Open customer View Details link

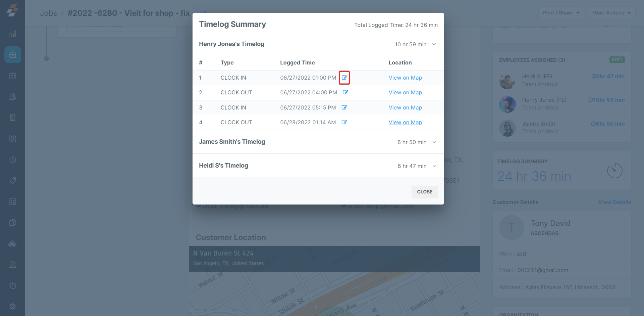(615, 202)
